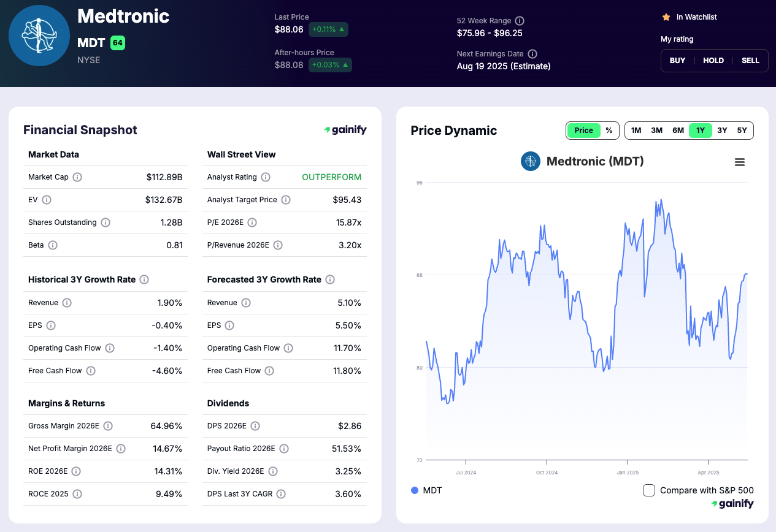The height and width of the screenshot is (532, 776).
Task: Click the $75.96 - $96.25 range text
Action: 490,33
